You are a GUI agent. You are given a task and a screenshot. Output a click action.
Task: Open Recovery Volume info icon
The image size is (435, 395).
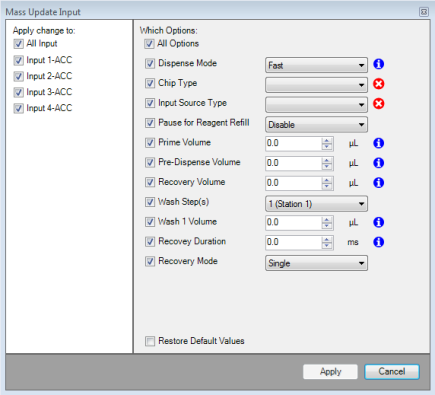point(378,183)
